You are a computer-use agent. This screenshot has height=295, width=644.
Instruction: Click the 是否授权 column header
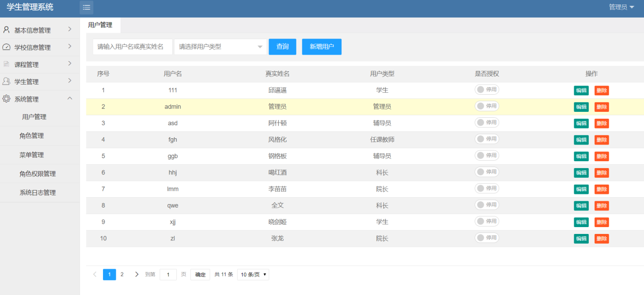tap(487, 74)
